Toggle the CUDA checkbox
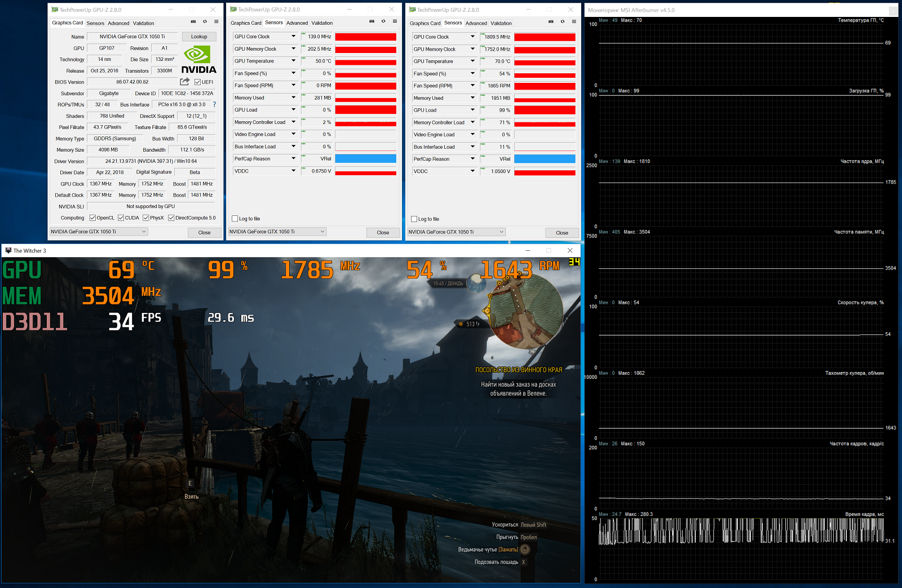This screenshot has height=588, width=902. coord(121,218)
